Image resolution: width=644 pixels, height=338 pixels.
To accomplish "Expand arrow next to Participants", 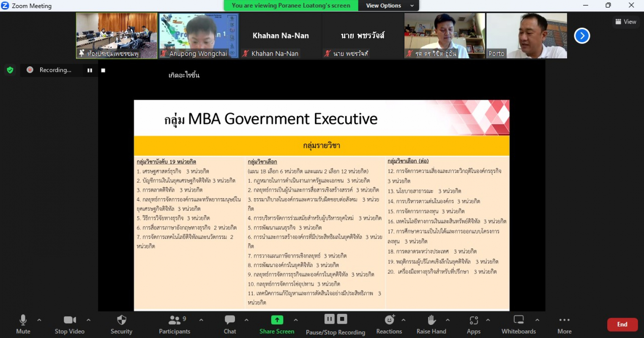I will click(201, 320).
